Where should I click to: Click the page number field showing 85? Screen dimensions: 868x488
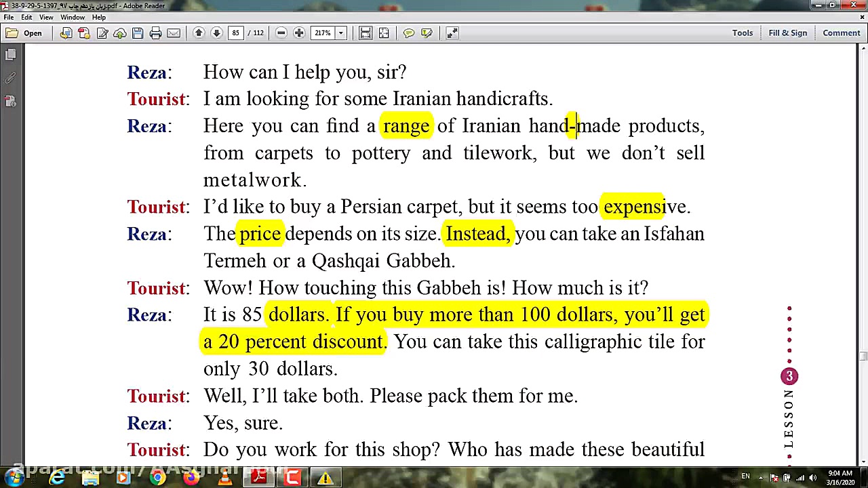(235, 33)
